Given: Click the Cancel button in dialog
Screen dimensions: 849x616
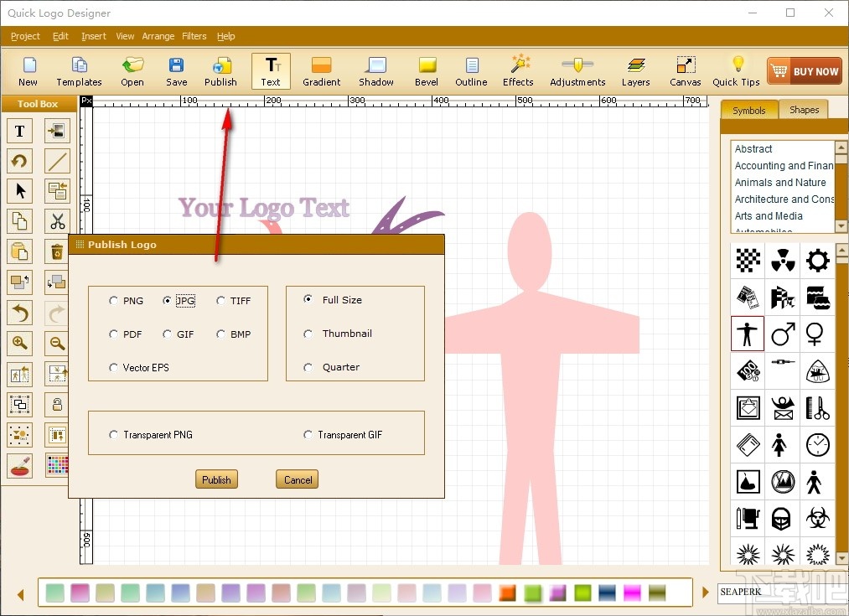Looking at the screenshot, I should coord(298,479).
